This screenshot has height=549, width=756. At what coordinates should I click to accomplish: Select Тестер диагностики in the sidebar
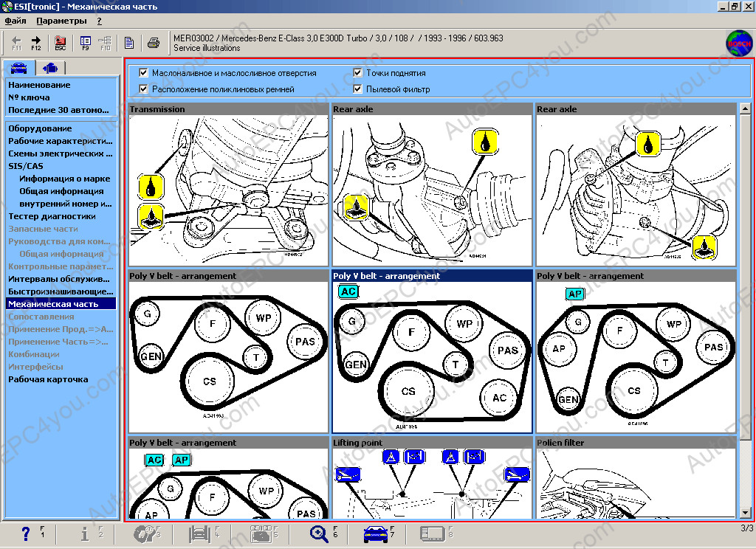(52, 216)
